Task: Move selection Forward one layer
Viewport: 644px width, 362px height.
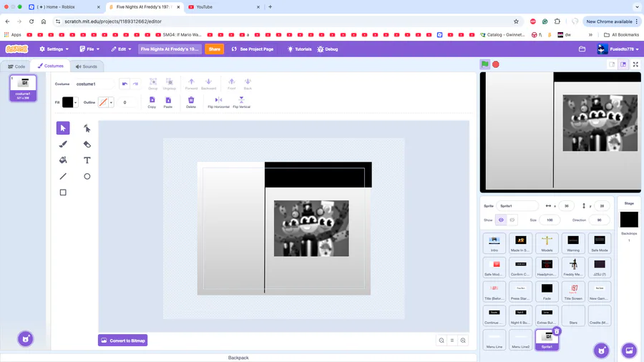Action: tap(191, 84)
